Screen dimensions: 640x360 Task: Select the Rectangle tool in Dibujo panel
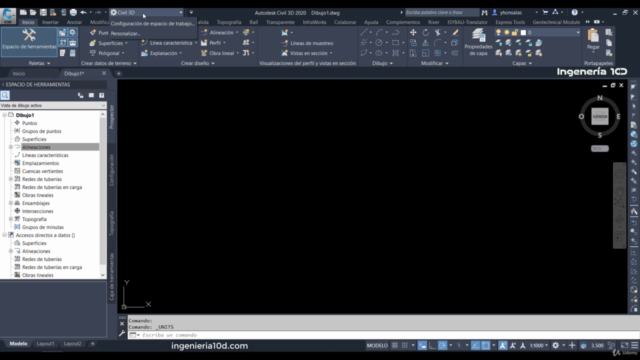(x=395, y=42)
